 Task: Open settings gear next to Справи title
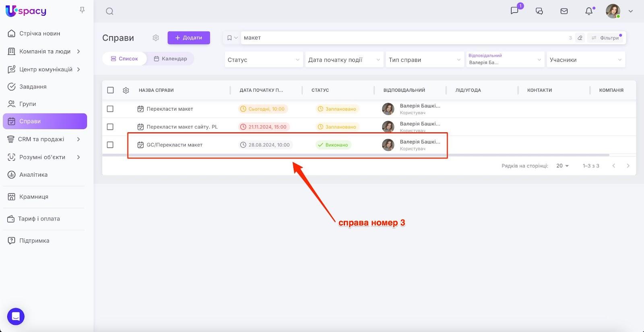pyautogui.click(x=156, y=38)
